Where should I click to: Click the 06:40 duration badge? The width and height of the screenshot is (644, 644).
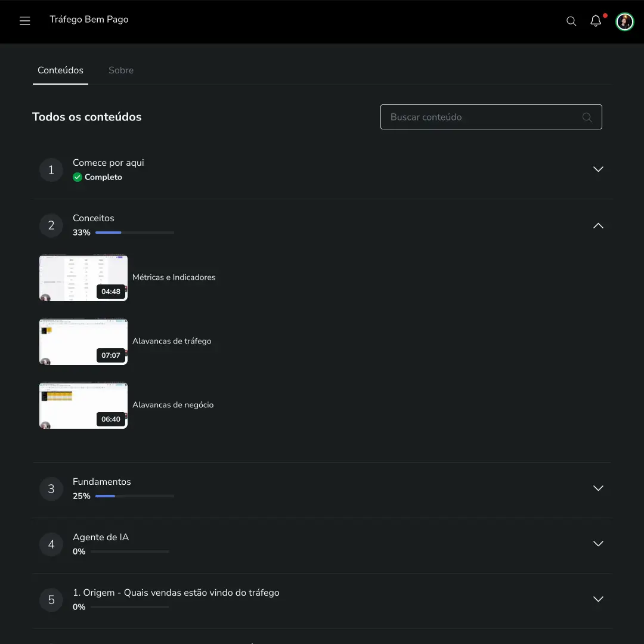click(111, 419)
